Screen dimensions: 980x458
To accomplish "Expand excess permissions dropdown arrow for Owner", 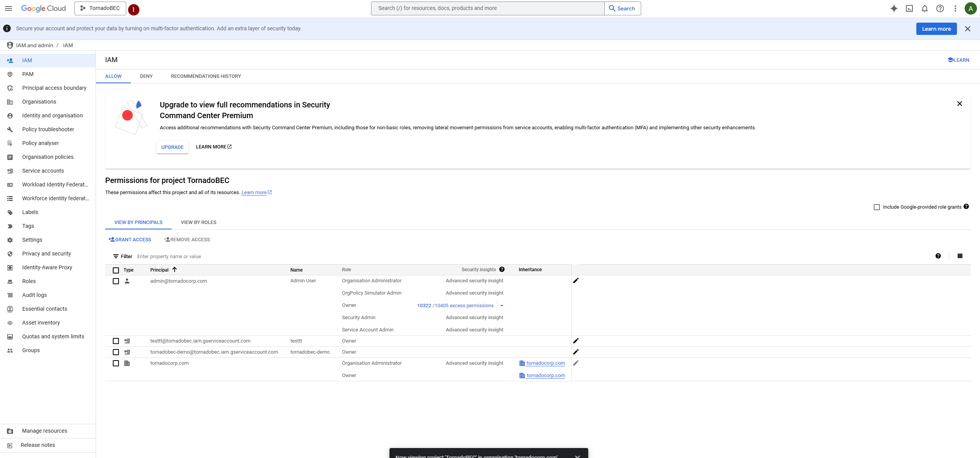I will (x=502, y=306).
